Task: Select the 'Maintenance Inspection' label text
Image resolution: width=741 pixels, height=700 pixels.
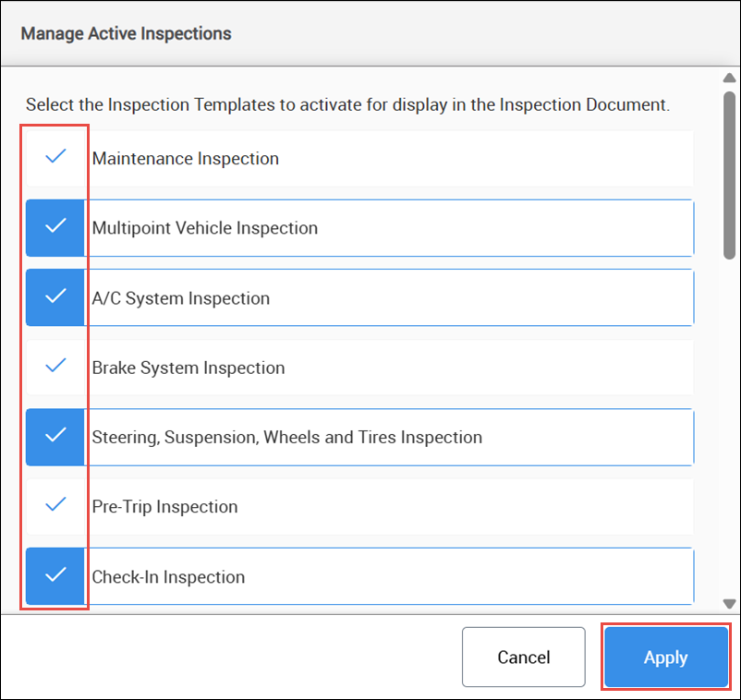Action: point(185,159)
